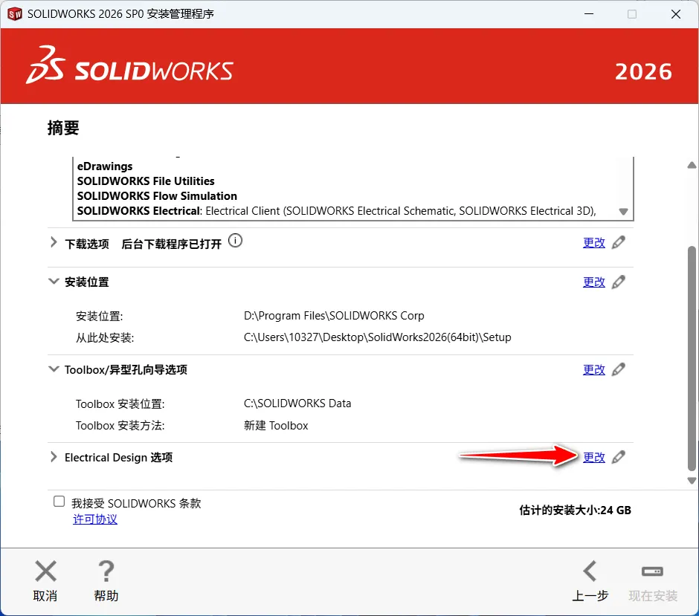Click the 从此处安装 source path value

378,337
